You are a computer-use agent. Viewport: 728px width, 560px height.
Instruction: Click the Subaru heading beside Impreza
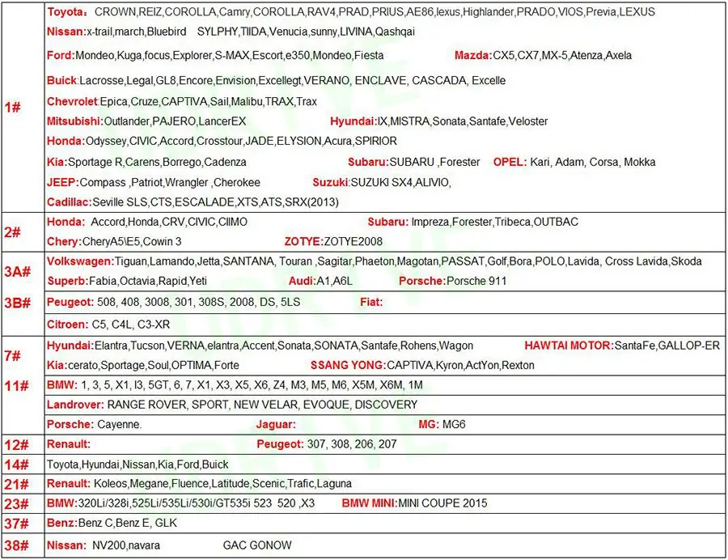(x=388, y=222)
